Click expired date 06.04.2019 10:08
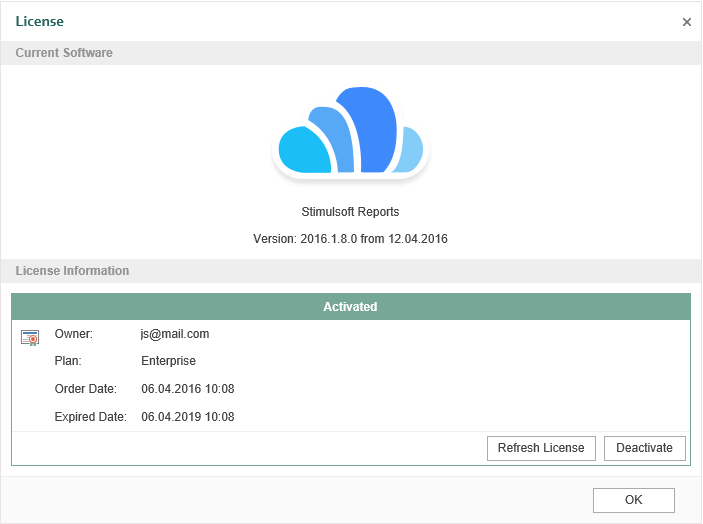The width and height of the screenshot is (703, 524). click(188, 417)
